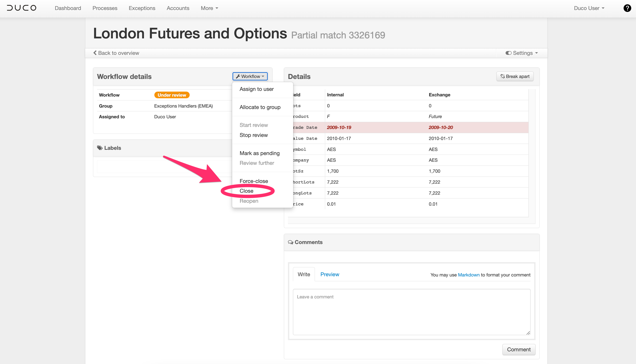This screenshot has height=364, width=636.
Task: Focus the Leave a comment box
Action: click(412, 312)
